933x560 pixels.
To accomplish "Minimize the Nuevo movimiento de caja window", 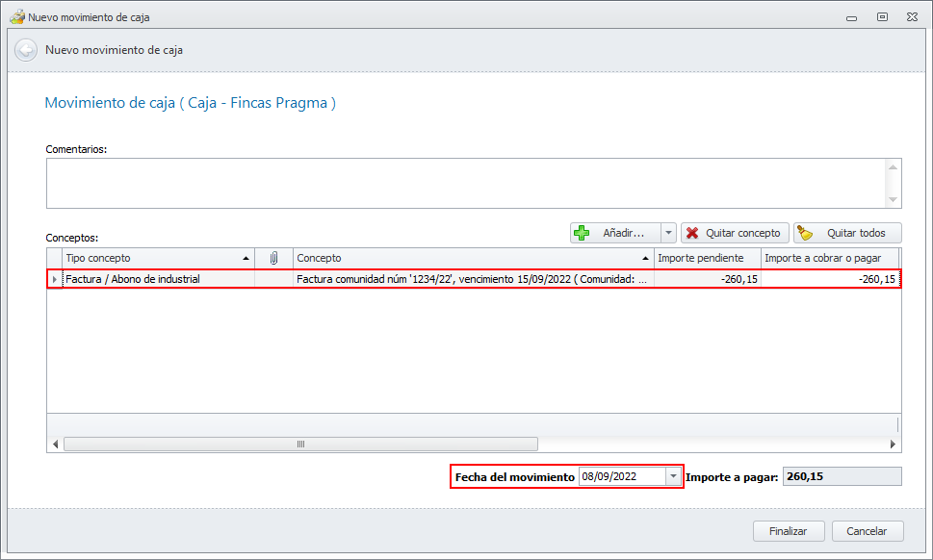I will (x=851, y=17).
